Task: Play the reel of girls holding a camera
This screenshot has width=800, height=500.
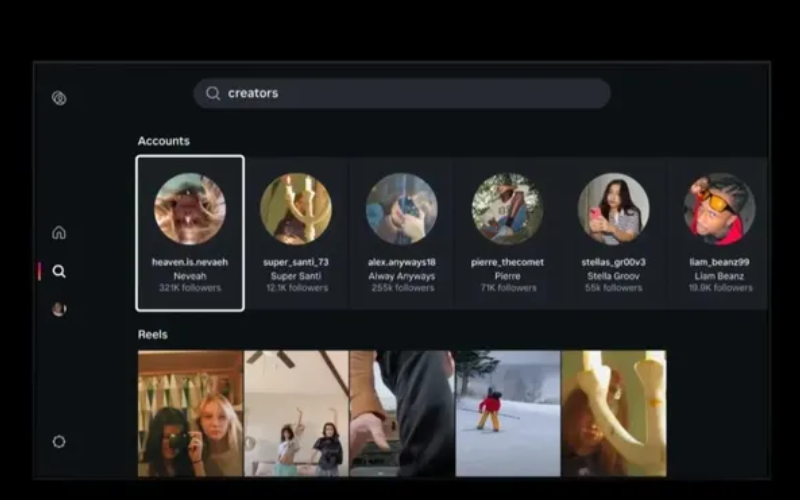Action: pyautogui.click(x=190, y=413)
